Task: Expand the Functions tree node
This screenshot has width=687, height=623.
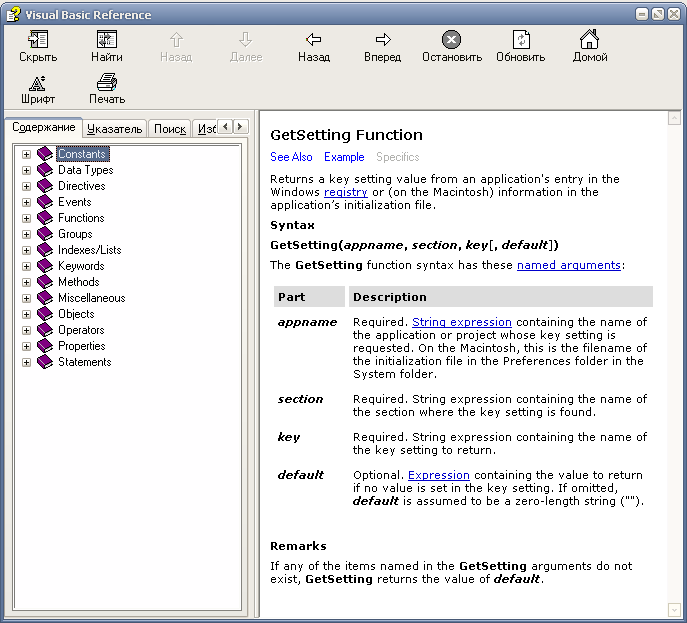Action: 27,218
